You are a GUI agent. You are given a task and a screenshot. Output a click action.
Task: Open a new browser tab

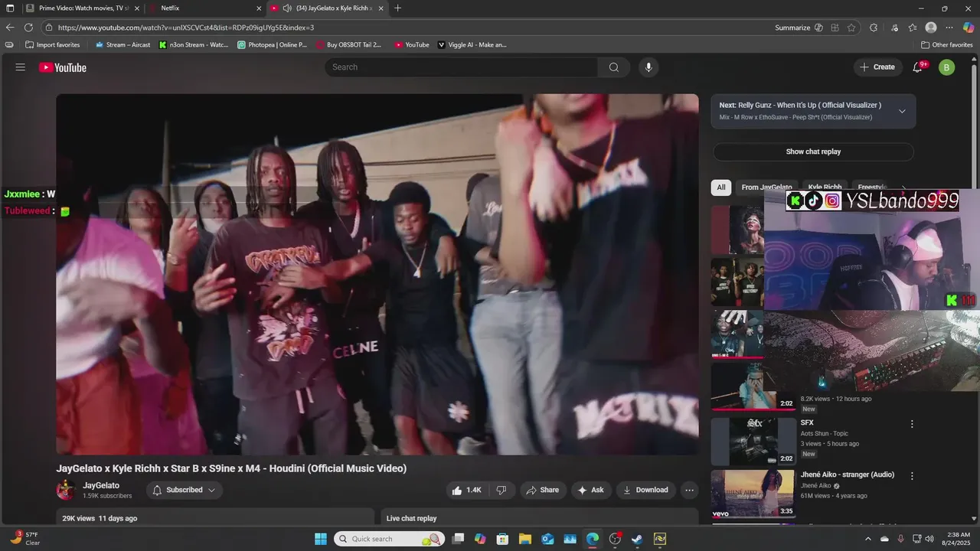[397, 8]
